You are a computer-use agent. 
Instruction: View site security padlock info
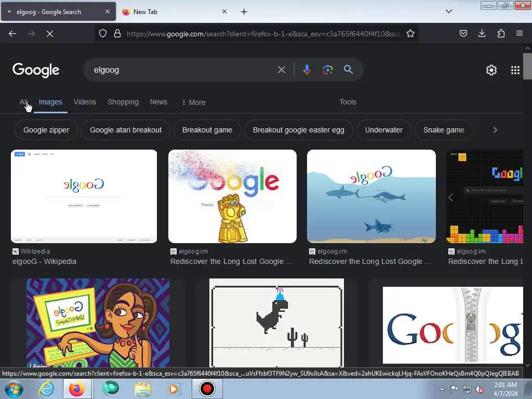coord(117,33)
